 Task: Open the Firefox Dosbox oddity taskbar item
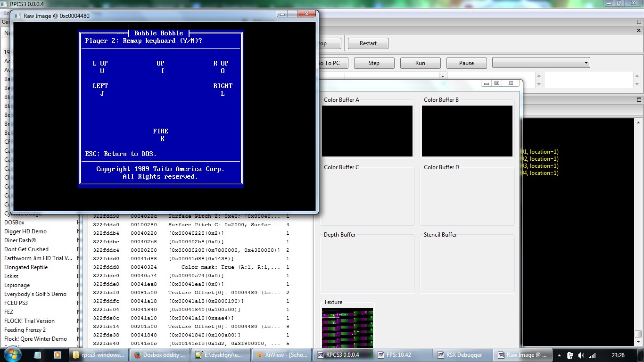pyautogui.click(x=159, y=355)
